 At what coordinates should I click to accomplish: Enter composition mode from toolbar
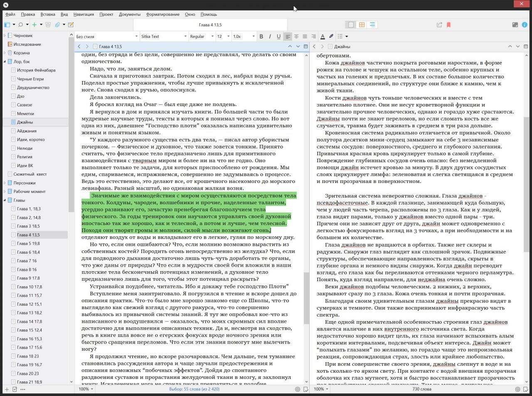515,25
